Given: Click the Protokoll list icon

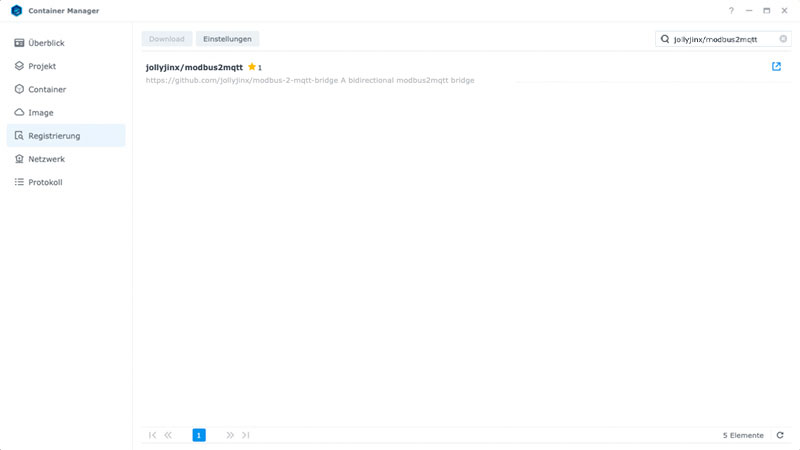Looking at the screenshot, I should (x=19, y=182).
